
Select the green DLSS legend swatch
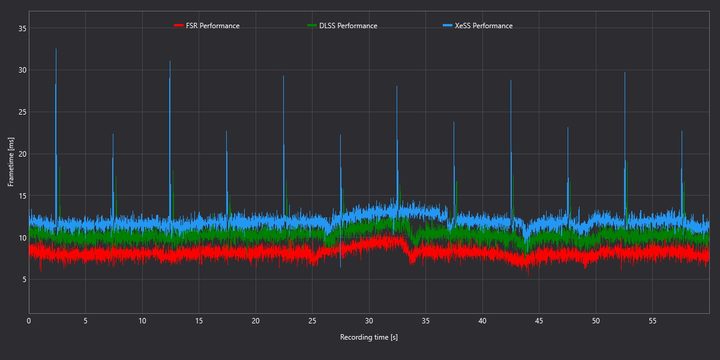click(312, 26)
